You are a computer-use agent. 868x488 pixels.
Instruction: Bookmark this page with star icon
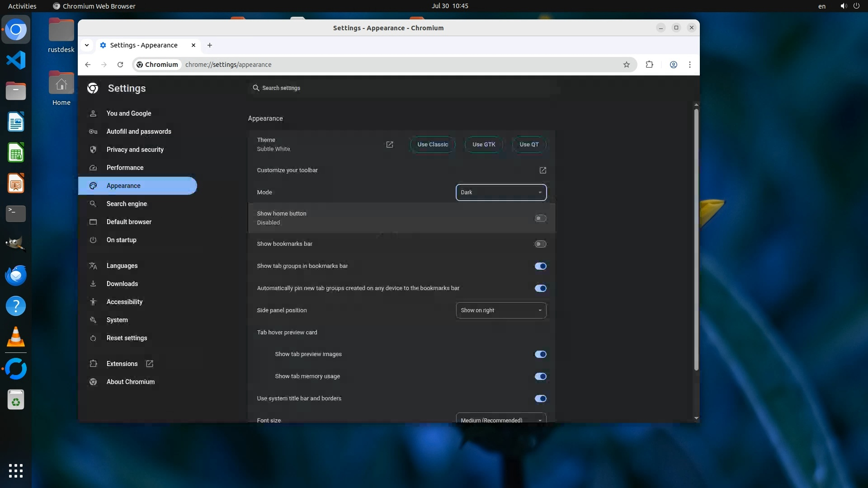click(x=627, y=65)
